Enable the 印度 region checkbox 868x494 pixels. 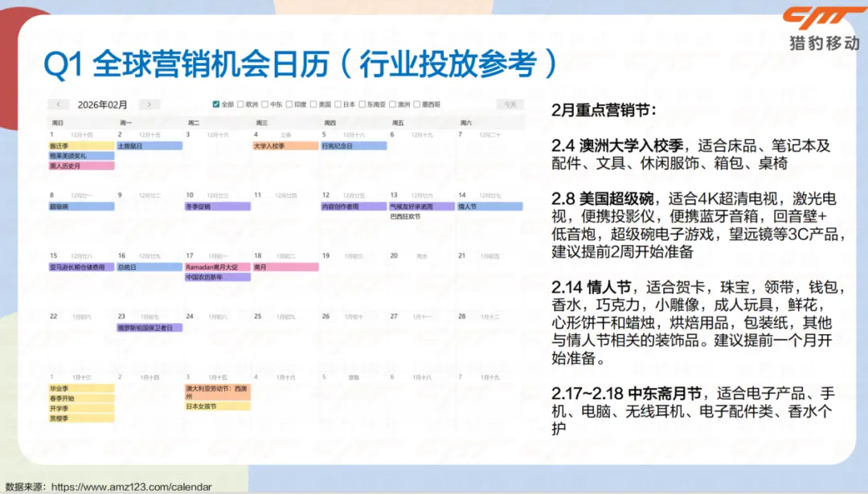(289, 104)
